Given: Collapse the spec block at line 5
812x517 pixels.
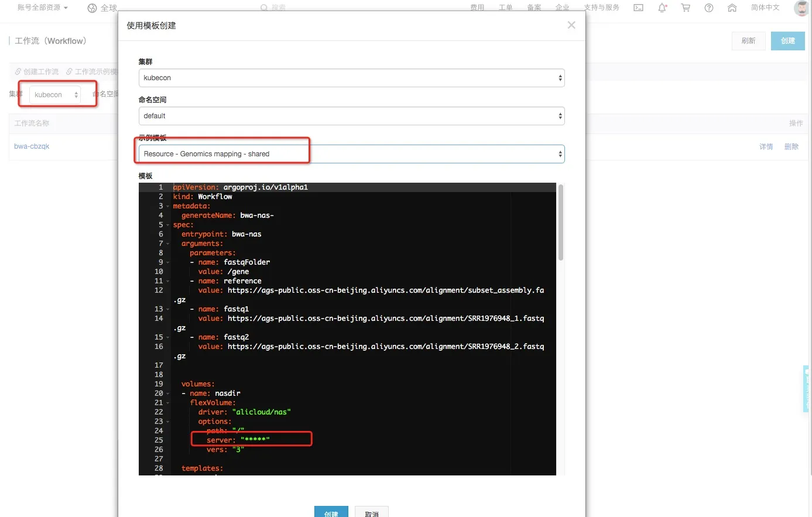Looking at the screenshot, I should click(167, 225).
